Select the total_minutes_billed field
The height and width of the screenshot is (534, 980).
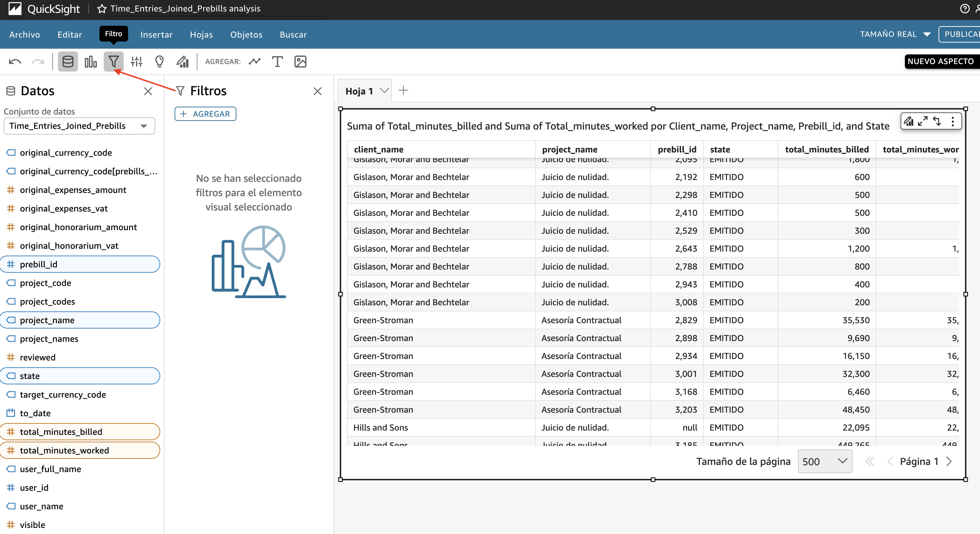click(x=80, y=432)
